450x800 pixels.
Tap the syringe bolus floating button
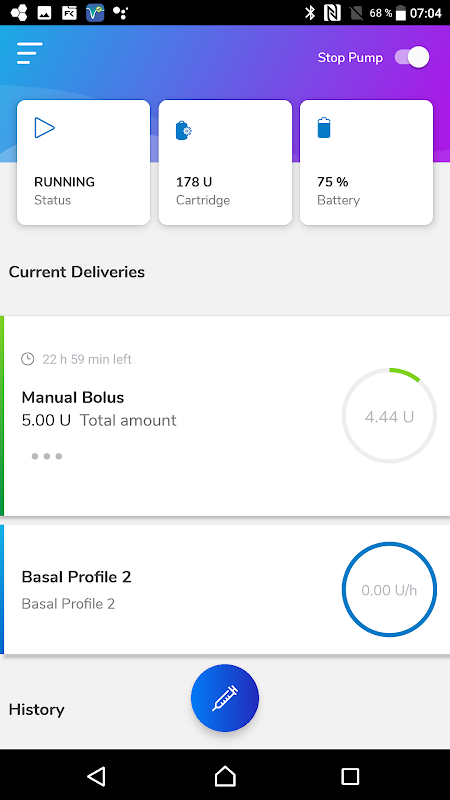pos(225,698)
